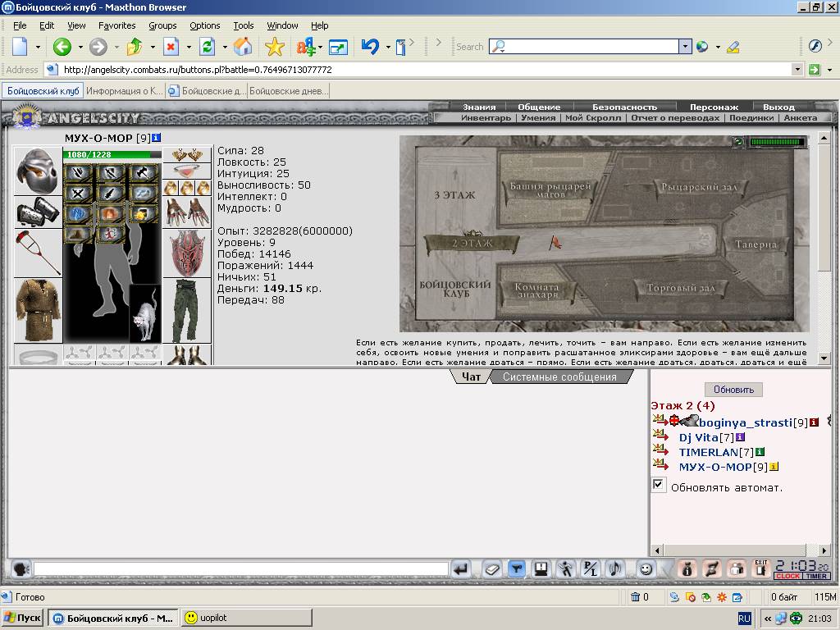Open the Поединки link
The height and width of the screenshot is (630, 840).
[751, 118]
